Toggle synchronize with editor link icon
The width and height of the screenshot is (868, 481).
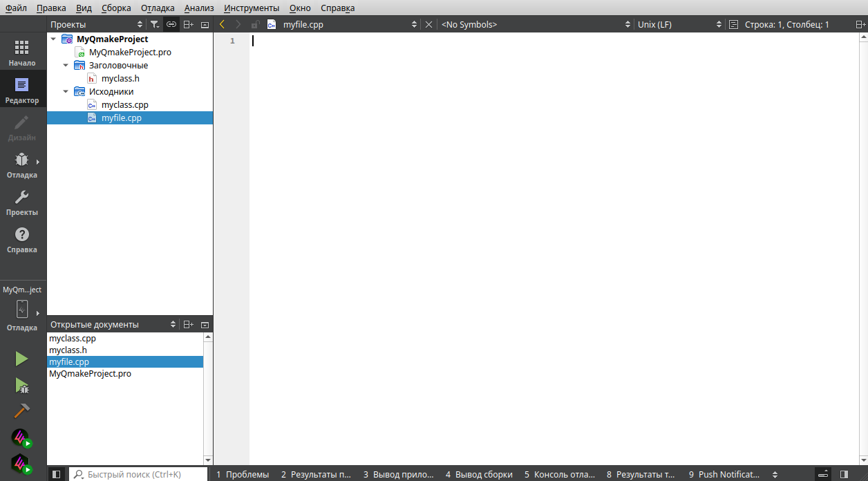tap(171, 24)
